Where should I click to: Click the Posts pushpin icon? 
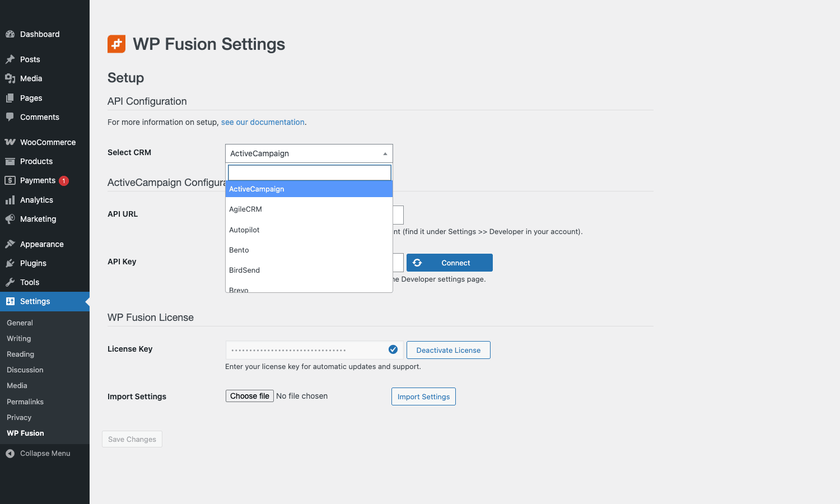(10, 59)
